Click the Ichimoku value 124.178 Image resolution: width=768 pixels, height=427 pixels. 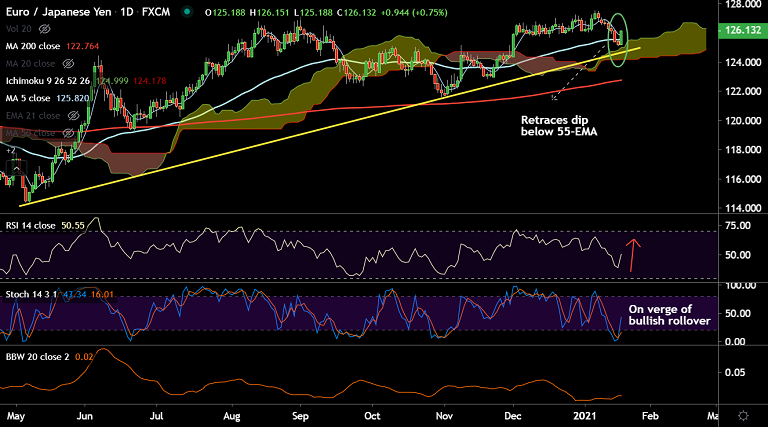point(150,81)
